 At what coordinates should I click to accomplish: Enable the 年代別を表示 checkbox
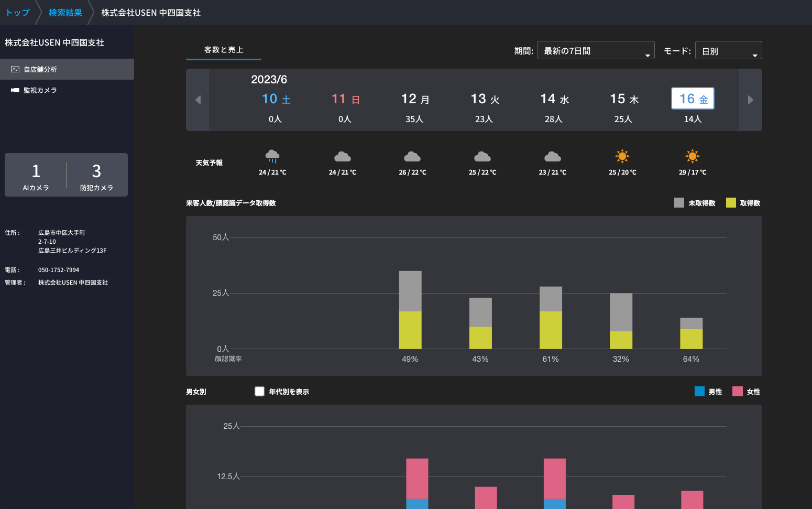(259, 392)
